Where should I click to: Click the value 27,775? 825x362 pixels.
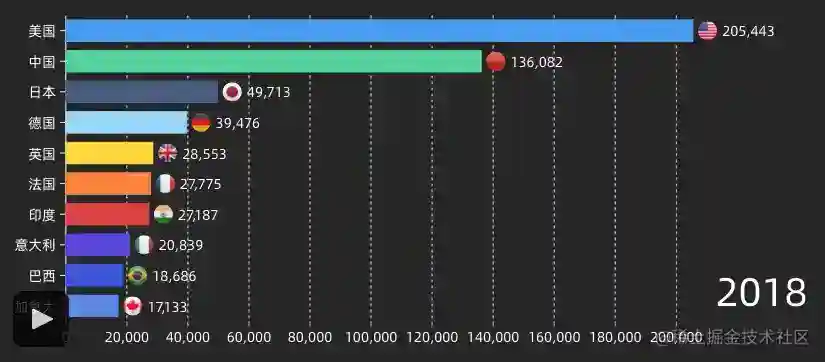pos(200,184)
